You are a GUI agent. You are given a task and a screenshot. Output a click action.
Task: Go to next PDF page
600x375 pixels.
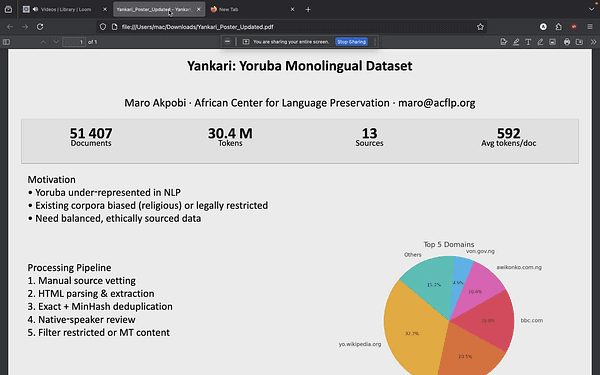point(56,42)
